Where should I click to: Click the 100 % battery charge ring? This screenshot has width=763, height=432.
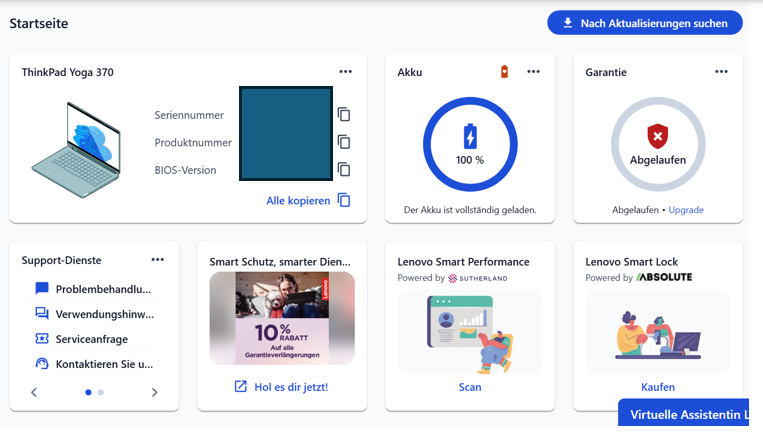(x=470, y=144)
